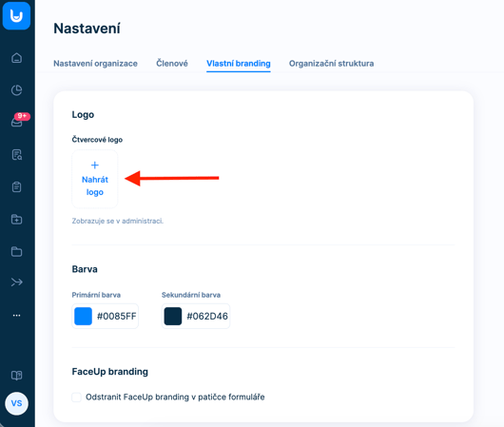Open the book help icon in sidebar

point(17,376)
